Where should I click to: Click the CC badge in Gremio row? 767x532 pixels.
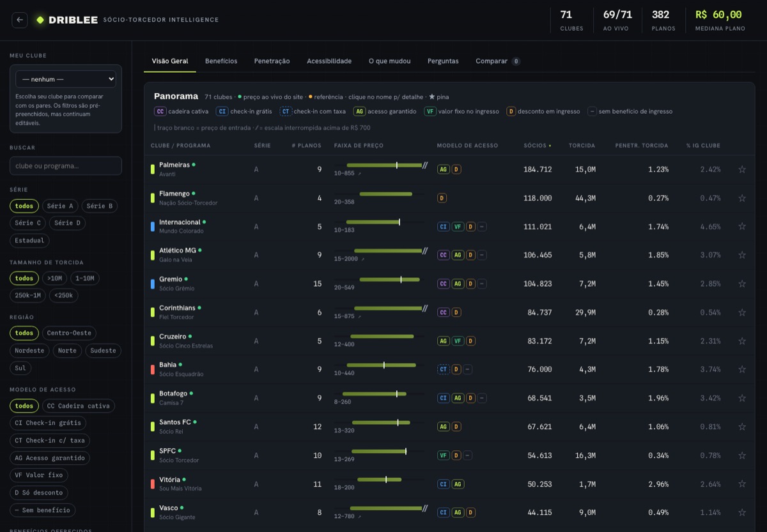(443, 284)
